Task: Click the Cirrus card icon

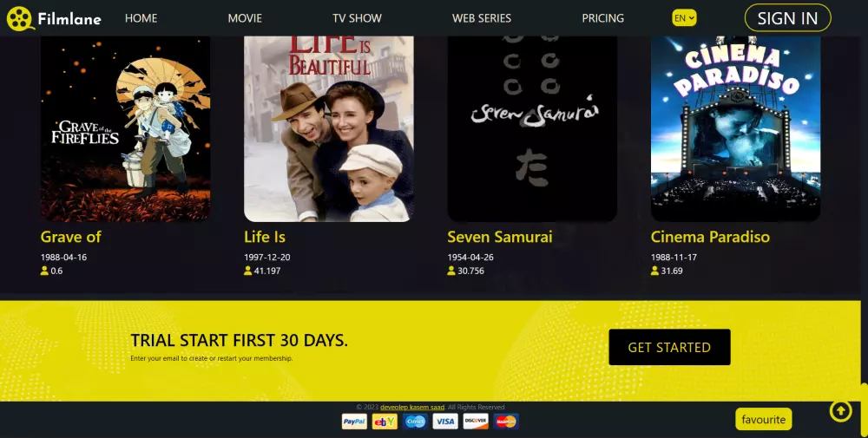Action: pos(415,422)
